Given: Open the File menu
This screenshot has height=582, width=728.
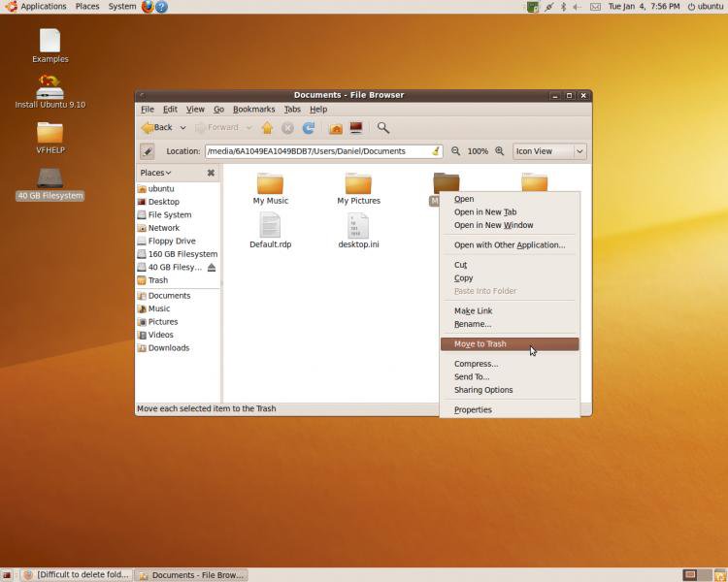Looking at the screenshot, I should (148, 110).
